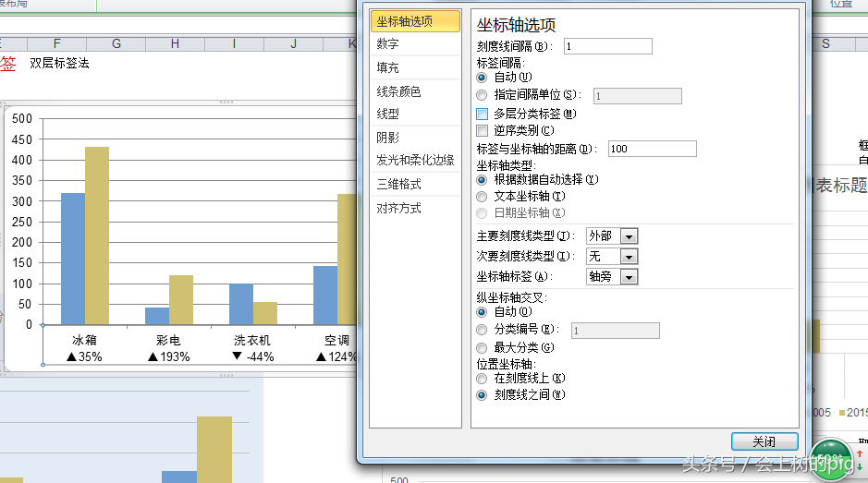
Task: Click the 分类编号 value field
Action: tap(615, 331)
